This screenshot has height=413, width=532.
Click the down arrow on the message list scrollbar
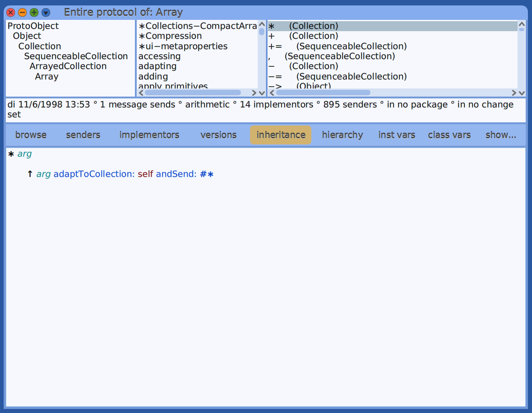pos(523,93)
